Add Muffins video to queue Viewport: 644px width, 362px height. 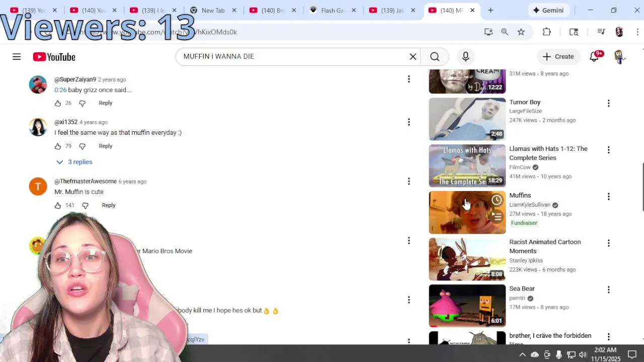click(x=497, y=217)
